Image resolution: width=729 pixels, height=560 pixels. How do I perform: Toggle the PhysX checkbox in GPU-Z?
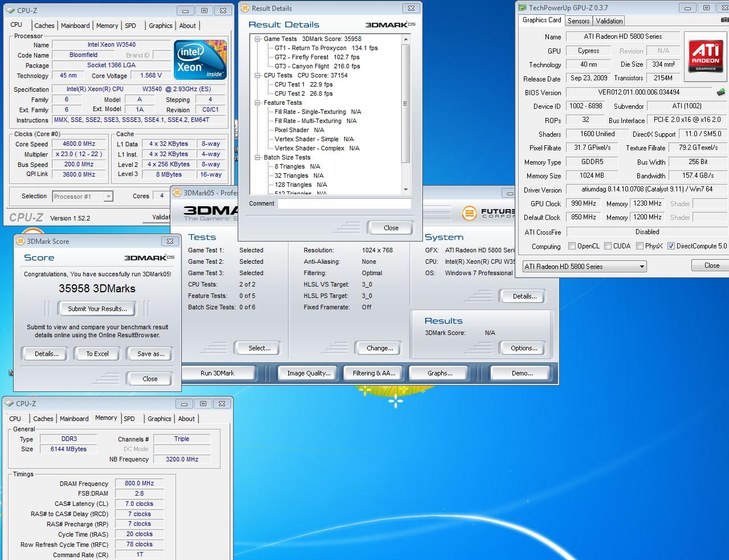click(x=640, y=246)
